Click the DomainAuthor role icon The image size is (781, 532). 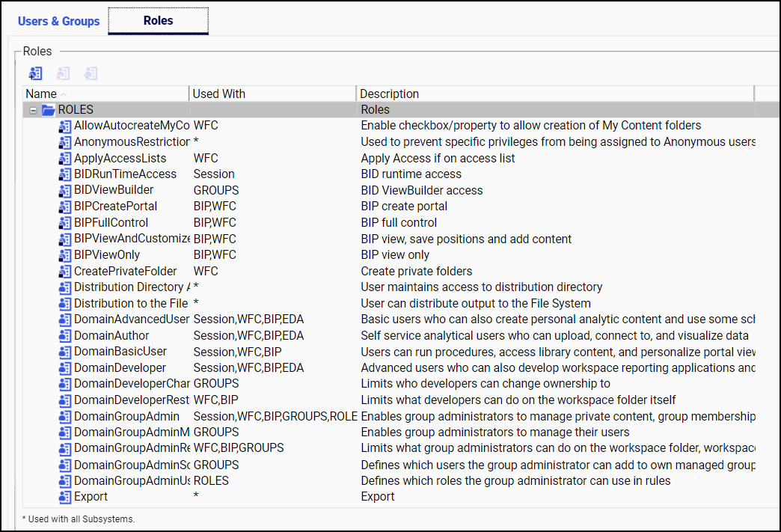pos(64,335)
